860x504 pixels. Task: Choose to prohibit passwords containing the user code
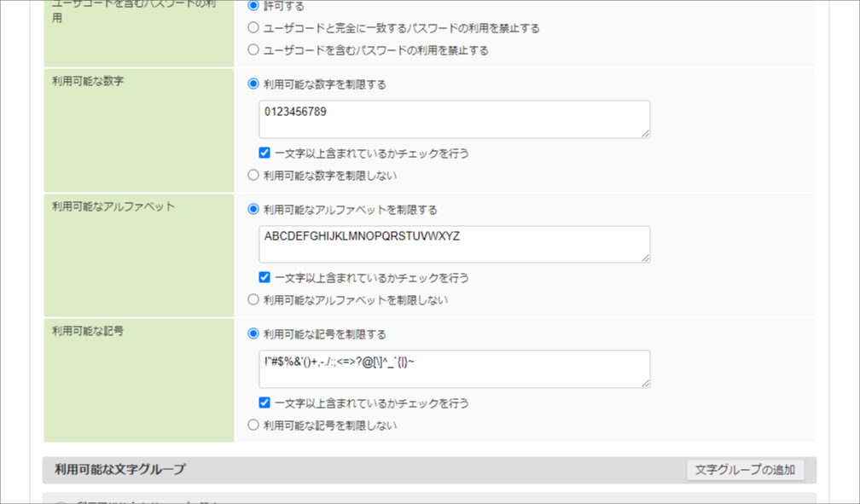point(253,49)
